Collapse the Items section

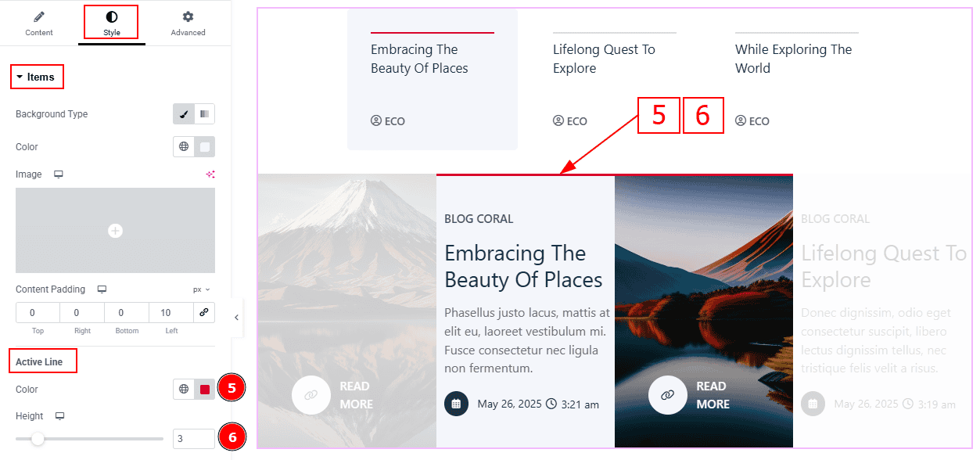[36, 77]
